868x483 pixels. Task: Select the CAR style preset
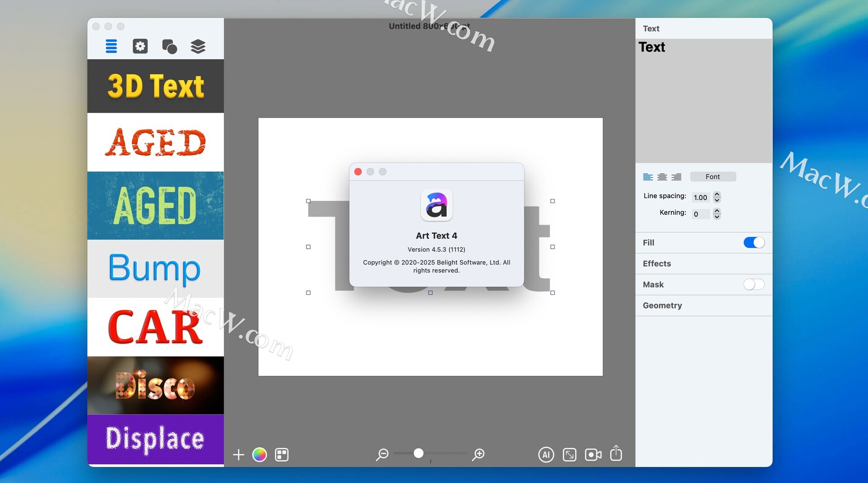click(156, 327)
